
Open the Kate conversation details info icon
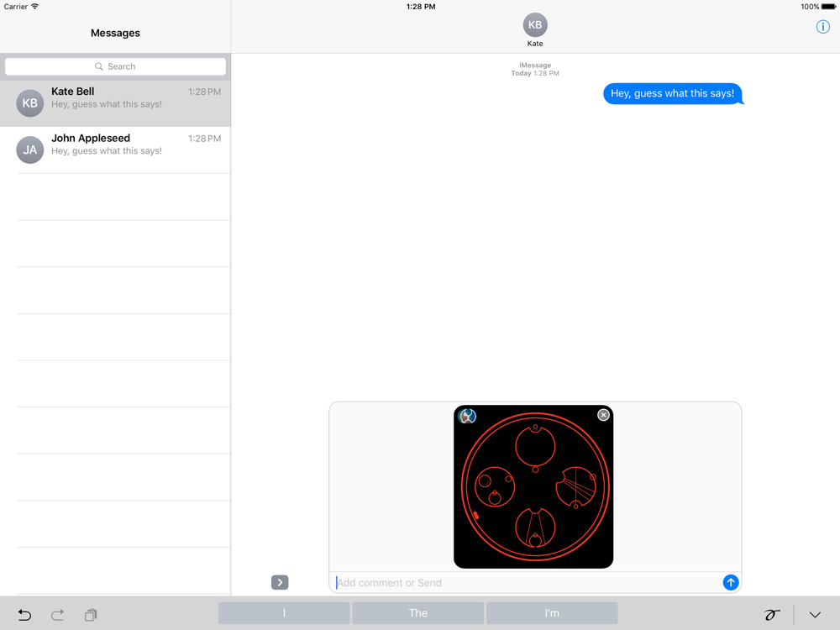(822, 27)
